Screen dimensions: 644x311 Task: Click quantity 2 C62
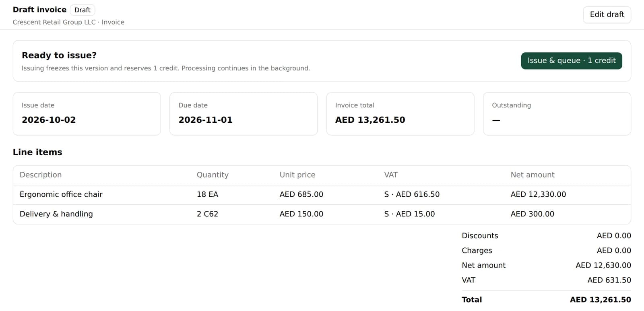click(x=207, y=214)
